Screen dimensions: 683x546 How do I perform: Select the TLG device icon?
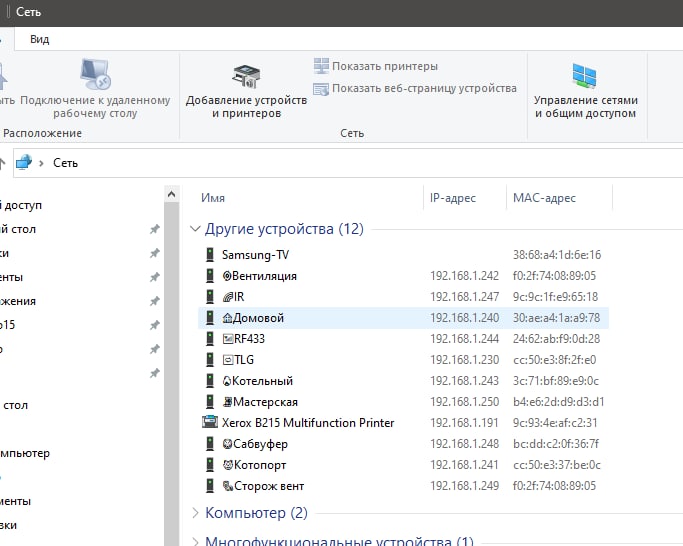[210, 359]
